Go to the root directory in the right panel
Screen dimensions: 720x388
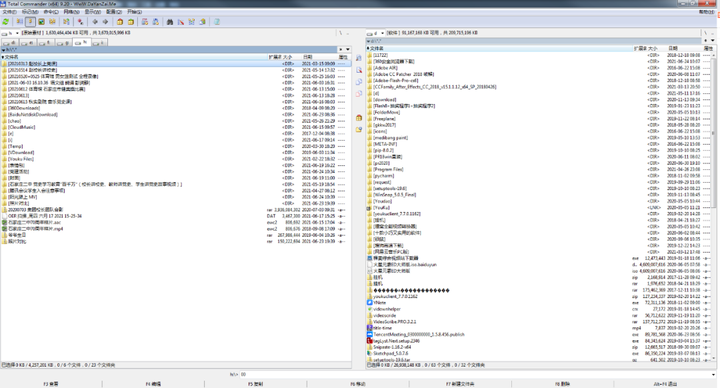[x=706, y=33]
